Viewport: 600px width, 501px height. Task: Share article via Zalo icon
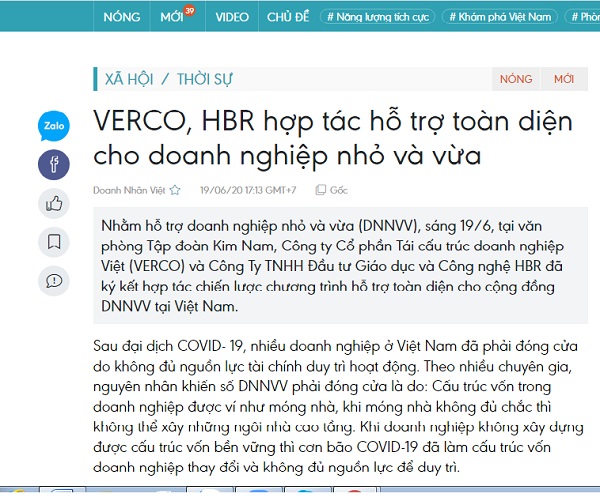[54, 126]
